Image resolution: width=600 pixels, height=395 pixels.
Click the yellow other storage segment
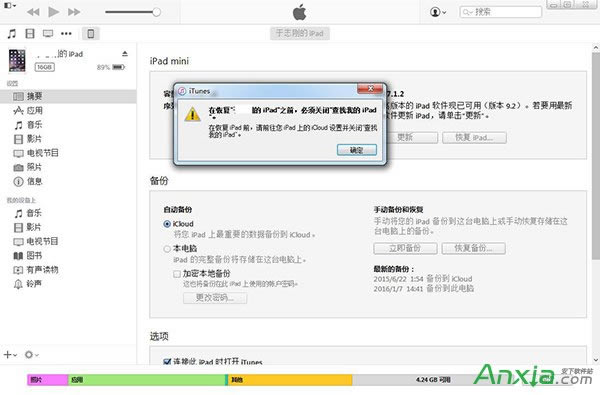click(290, 380)
